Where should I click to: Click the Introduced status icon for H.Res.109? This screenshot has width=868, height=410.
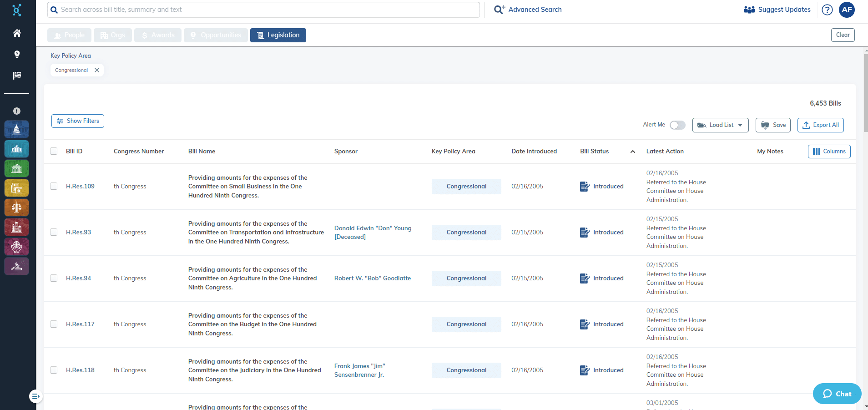pos(585,187)
